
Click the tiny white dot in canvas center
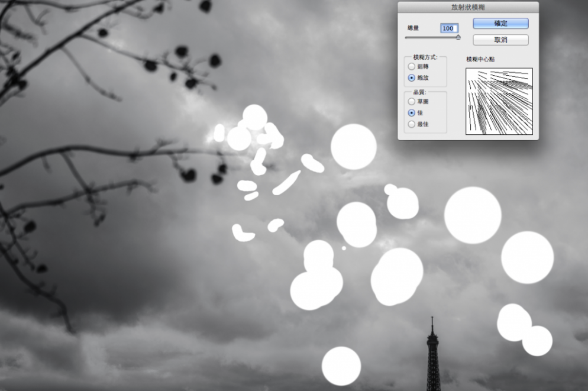point(344,248)
